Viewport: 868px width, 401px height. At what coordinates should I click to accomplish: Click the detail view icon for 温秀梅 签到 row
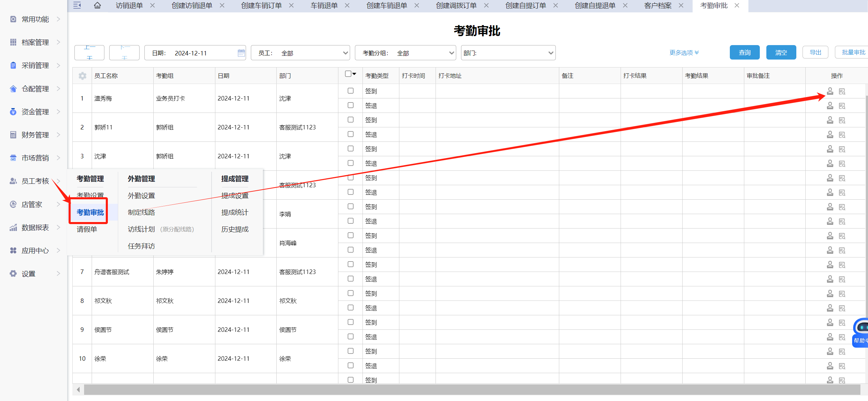[x=842, y=91]
